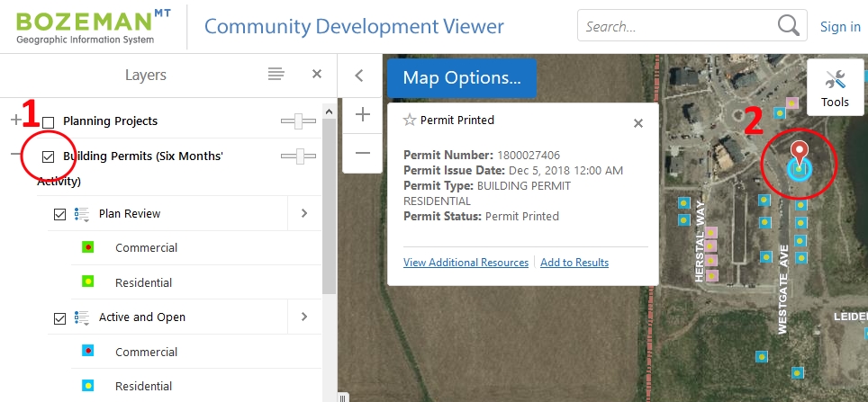Expand the Planning Projects layer group
The height and width of the screenshot is (402, 868).
tap(15, 121)
